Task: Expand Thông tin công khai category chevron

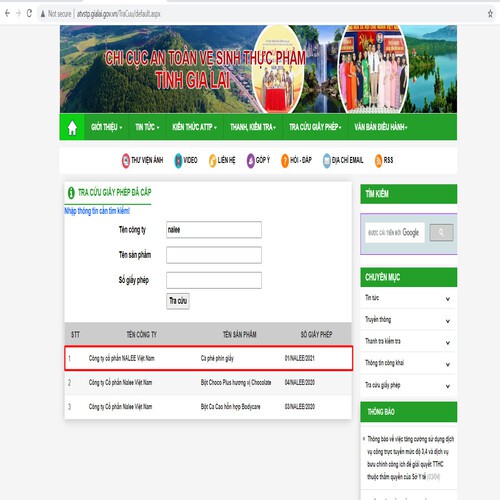Action: (448, 364)
